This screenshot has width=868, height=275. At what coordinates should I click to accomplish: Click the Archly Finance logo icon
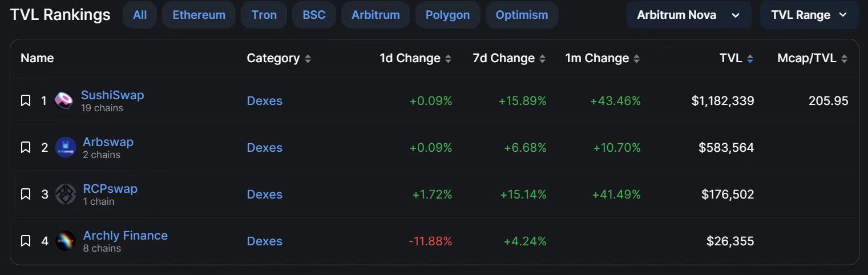point(65,241)
